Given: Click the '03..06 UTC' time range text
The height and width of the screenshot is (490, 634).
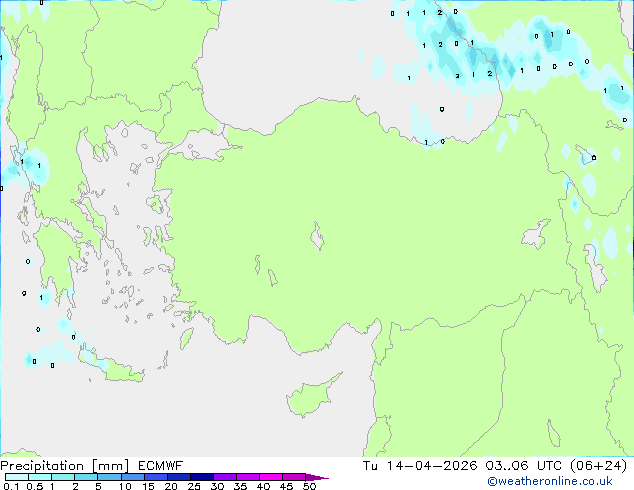Looking at the screenshot, I should tap(524, 466).
